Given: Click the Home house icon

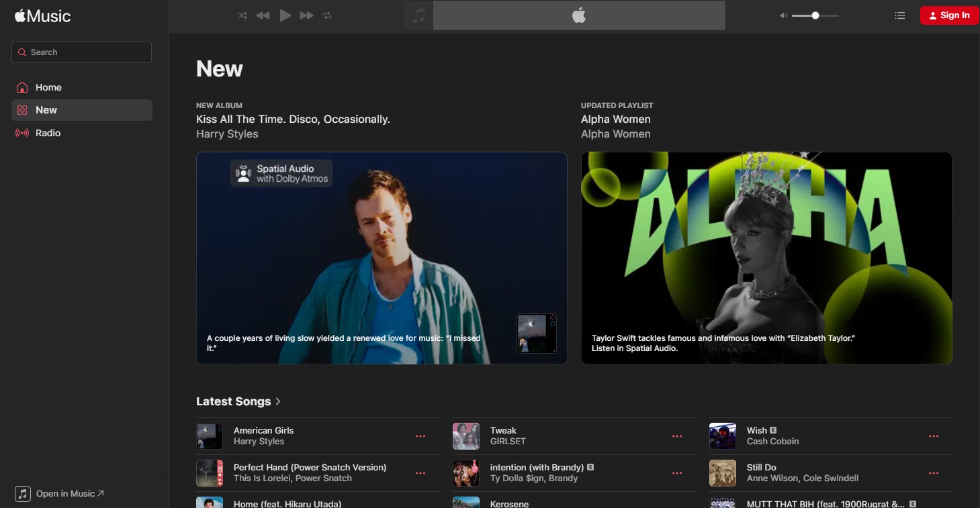Looking at the screenshot, I should 22,87.
